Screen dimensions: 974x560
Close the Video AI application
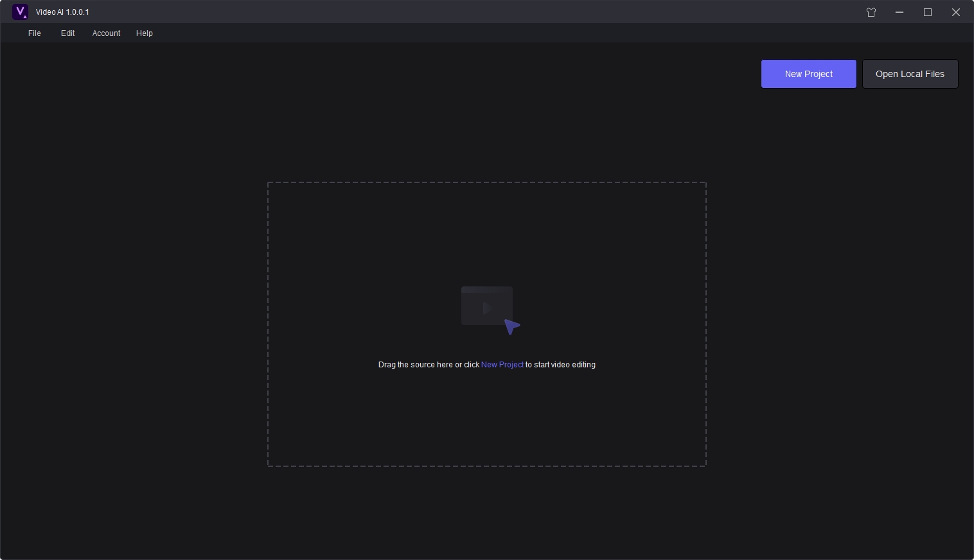pyautogui.click(x=955, y=12)
